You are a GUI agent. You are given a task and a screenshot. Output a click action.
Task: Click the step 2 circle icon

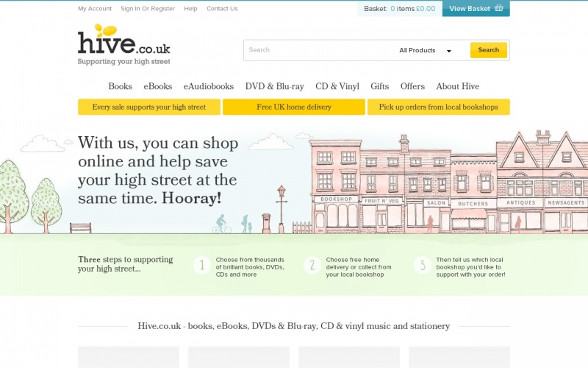coord(312,265)
